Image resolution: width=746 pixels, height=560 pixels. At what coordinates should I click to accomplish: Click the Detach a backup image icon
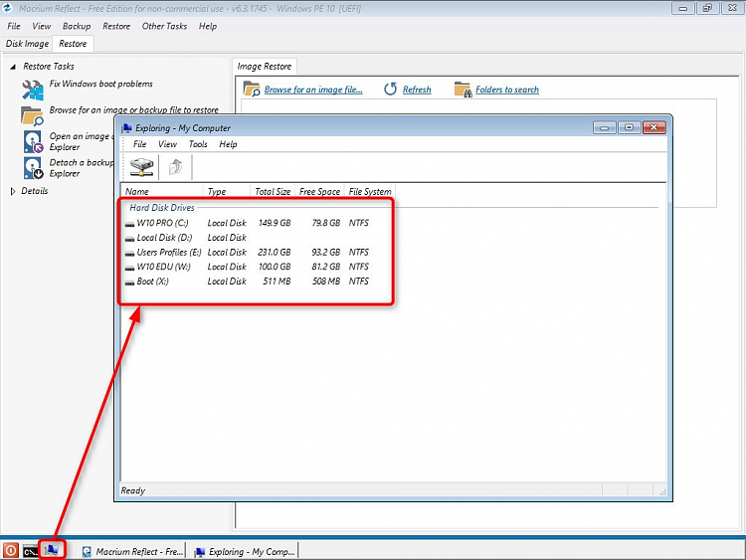(x=33, y=168)
